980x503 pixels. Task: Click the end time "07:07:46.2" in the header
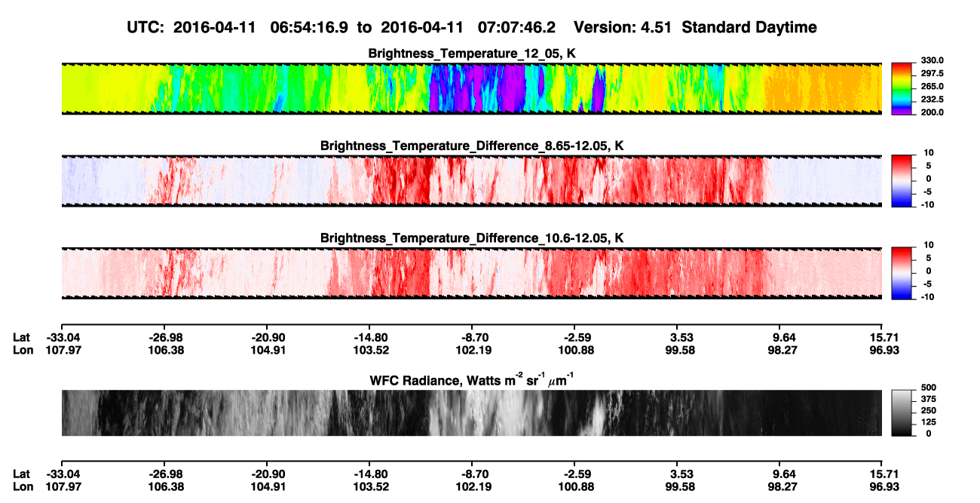[x=517, y=27]
